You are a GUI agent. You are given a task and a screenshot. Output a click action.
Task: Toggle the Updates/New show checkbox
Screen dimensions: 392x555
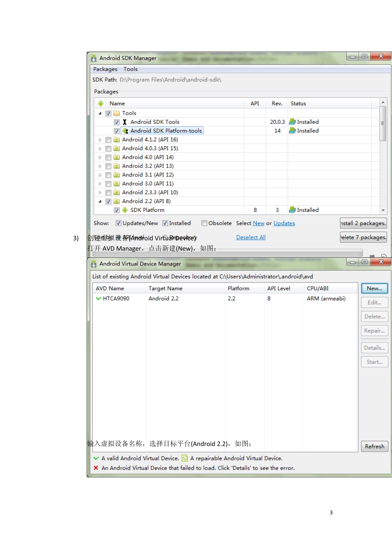118,223
